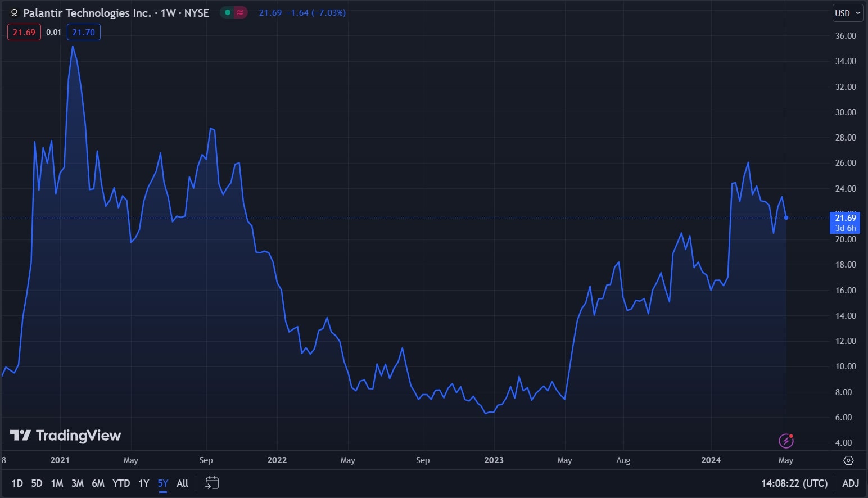Select the 1Y time range
The width and height of the screenshot is (868, 498).
(144, 483)
